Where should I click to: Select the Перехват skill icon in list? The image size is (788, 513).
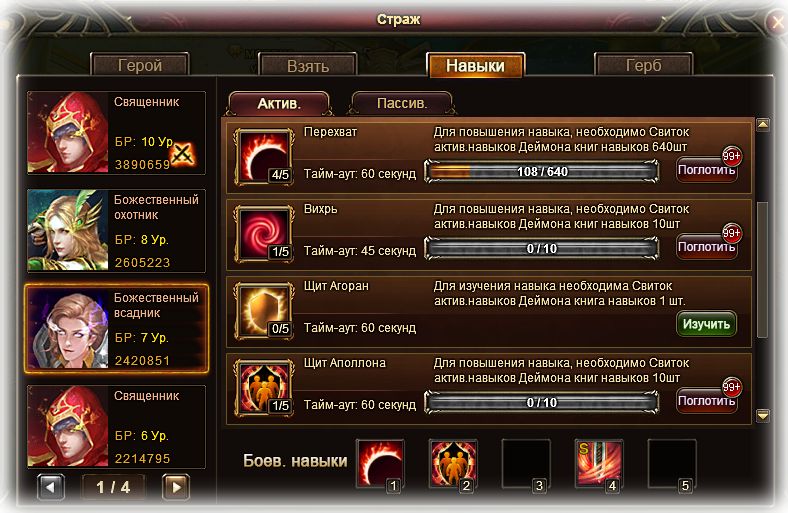(x=264, y=157)
